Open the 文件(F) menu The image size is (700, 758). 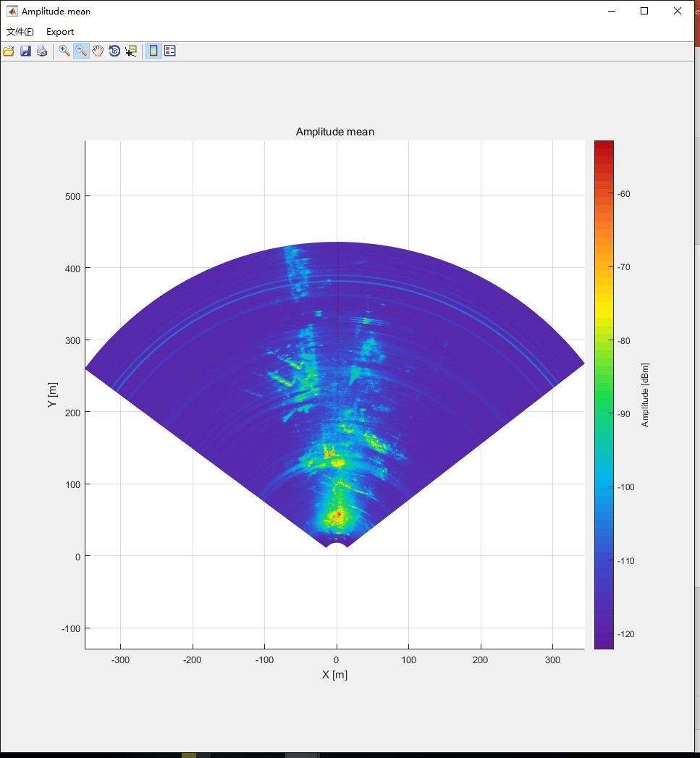[20, 32]
